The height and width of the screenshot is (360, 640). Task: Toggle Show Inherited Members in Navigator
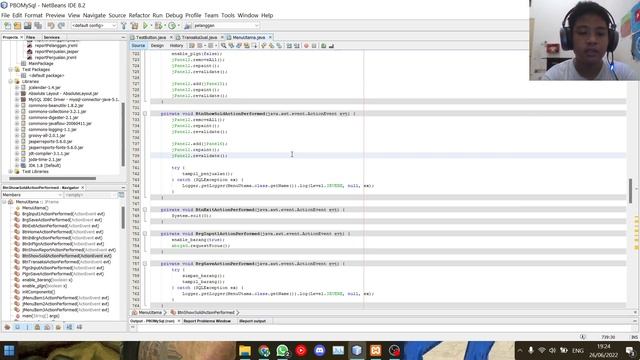[7, 327]
